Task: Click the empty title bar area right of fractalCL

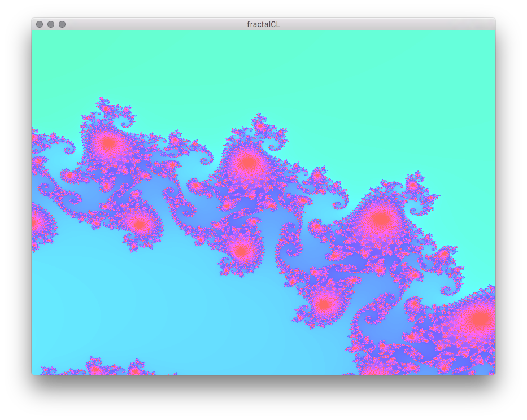Action: (x=384, y=24)
